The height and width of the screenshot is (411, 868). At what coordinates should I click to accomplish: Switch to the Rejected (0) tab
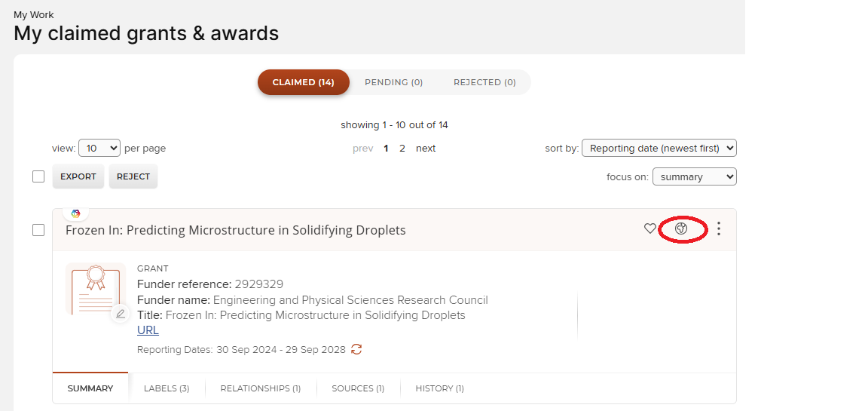(x=484, y=82)
